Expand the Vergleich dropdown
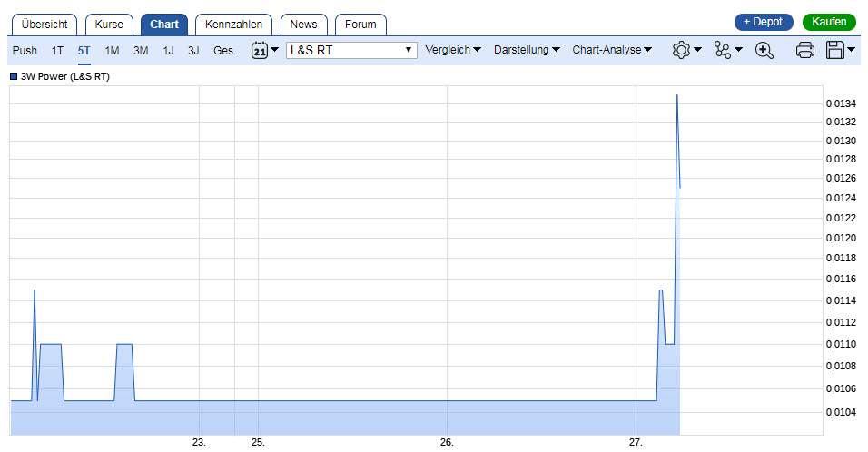Image resolution: width=868 pixels, height=452 pixels. point(453,51)
